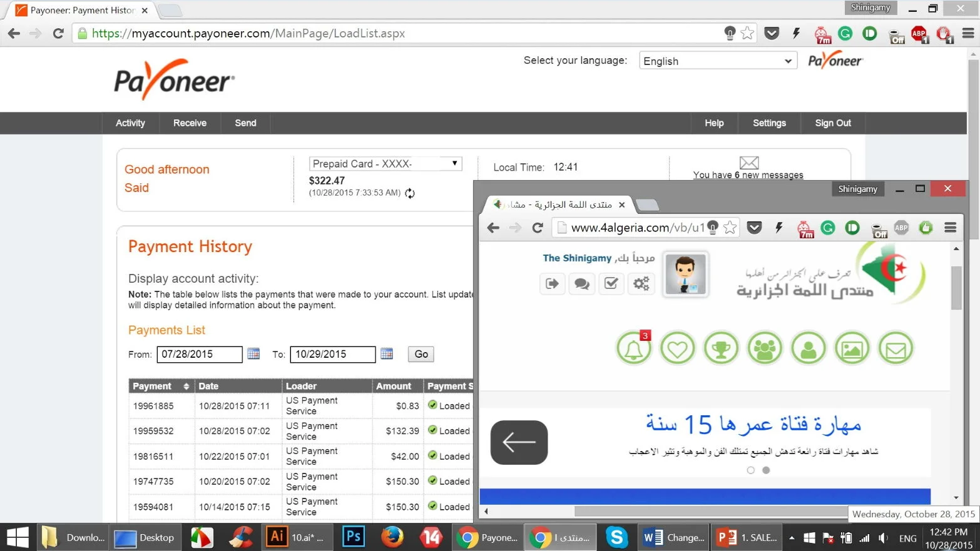Select the first carousel dot indicator
980x551 pixels.
click(750, 470)
